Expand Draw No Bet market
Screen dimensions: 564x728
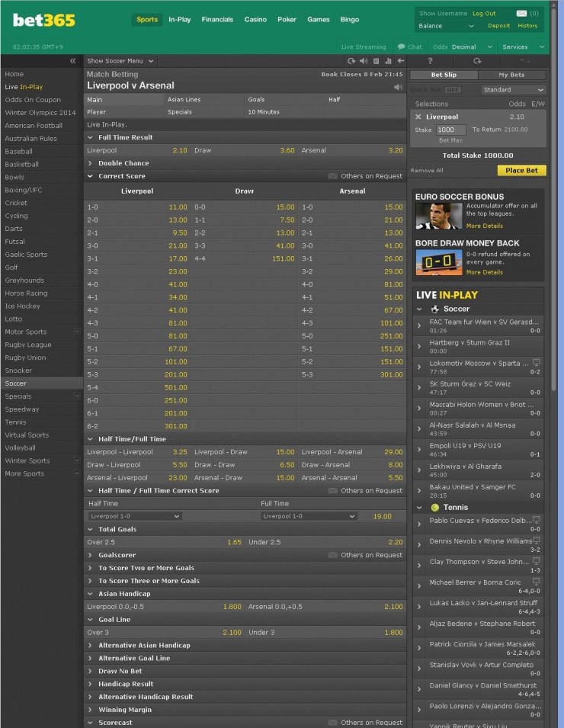tap(245, 671)
